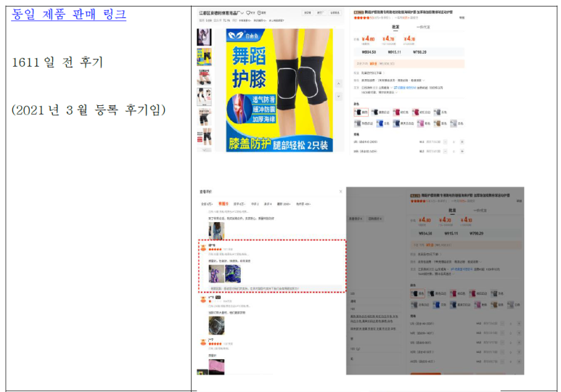Viewport: 561px width, 392px height.
Task: Click the ¥4.80 price on the dimmed lower page
Action: click(x=425, y=219)
